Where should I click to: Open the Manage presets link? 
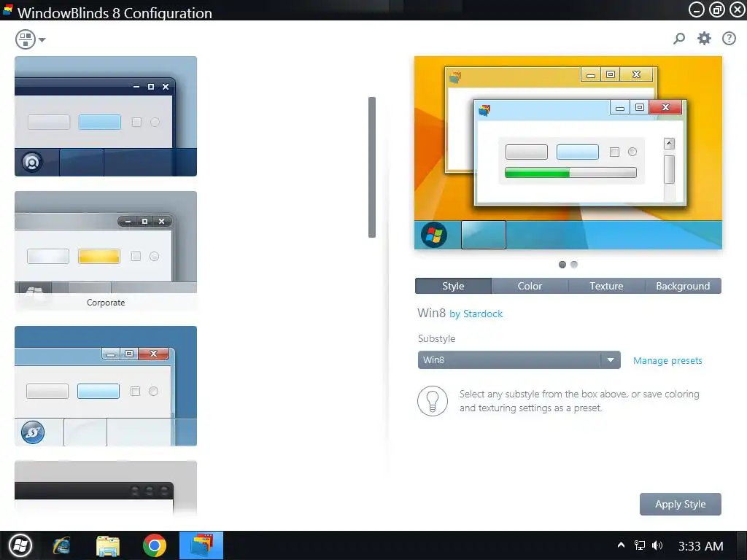[667, 360]
